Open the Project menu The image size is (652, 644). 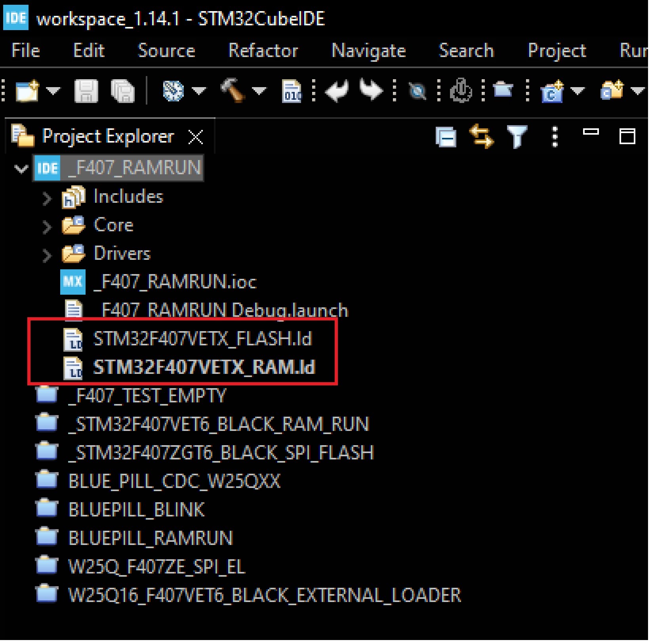(557, 51)
